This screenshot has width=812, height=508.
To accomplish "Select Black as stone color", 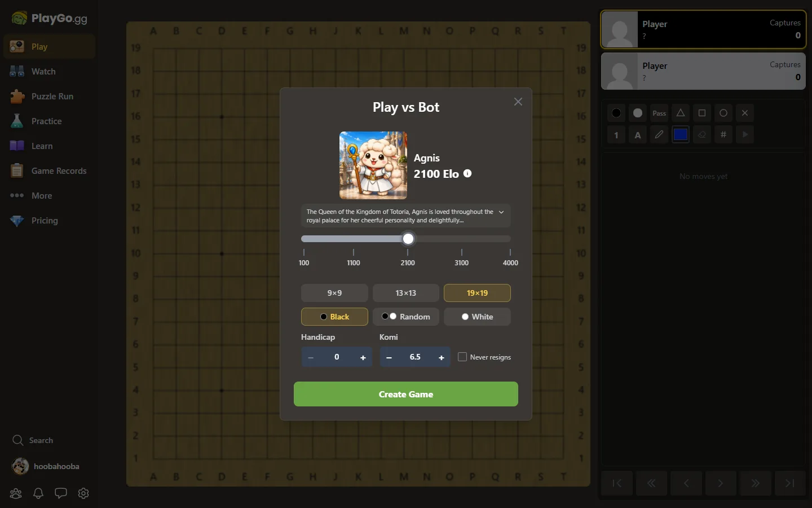I will tap(334, 317).
